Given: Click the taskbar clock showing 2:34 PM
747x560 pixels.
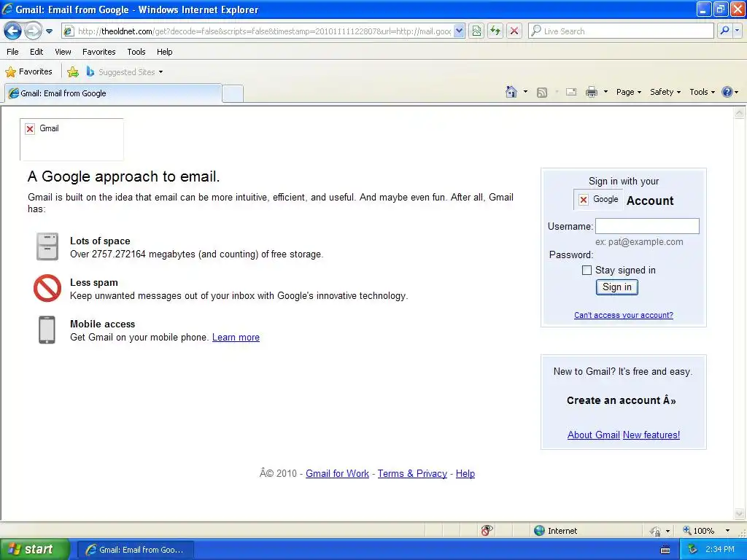Looking at the screenshot, I should (720, 549).
